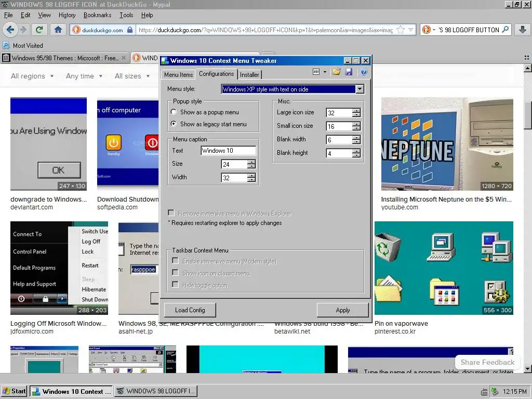Image resolution: width=532 pixels, height=399 pixels.
Task: Open the File menu
Action: [8, 15]
